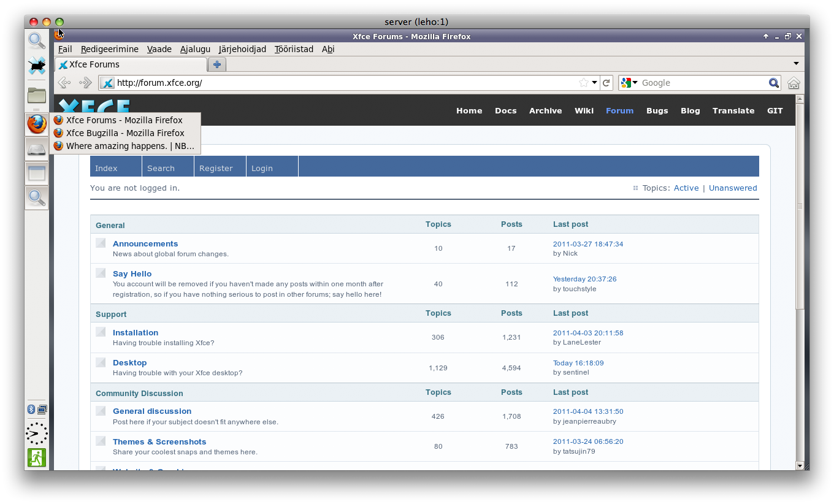This screenshot has height=504, width=834.
Task: Click the Register button in forum navbar
Action: click(216, 168)
